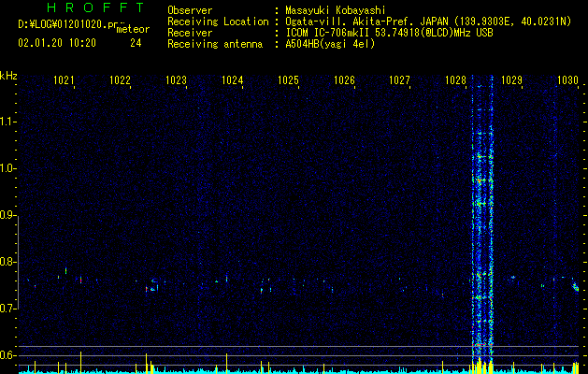Click the 1028 time axis marker
This screenshot has width=588, height=374.
455,79
